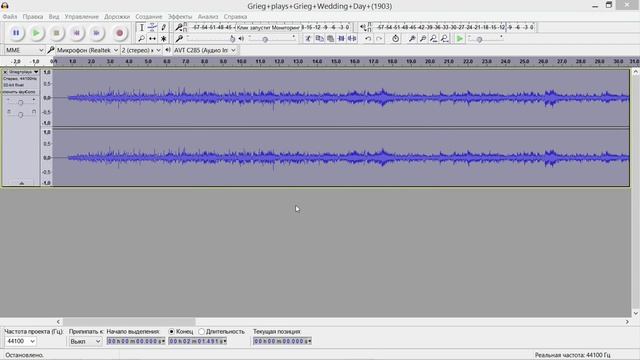Click the Paste icon in edit toolbar
This screenshot has height=360, width=640.
tap(330, 38)
